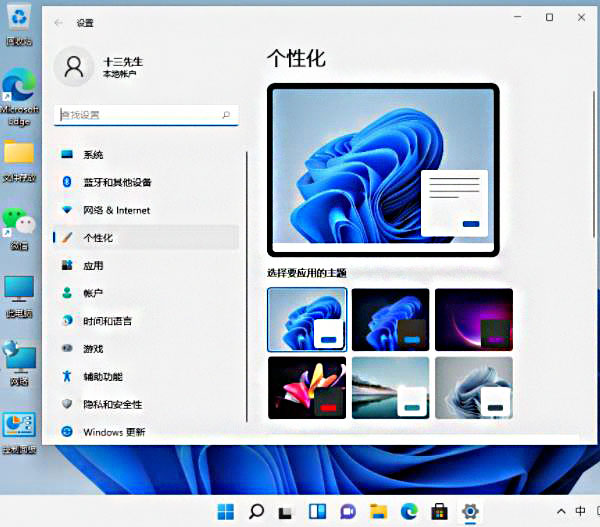This screenshot has width=600, height=527.
Task: Maximize the settings window
Action: click(549, 17)
